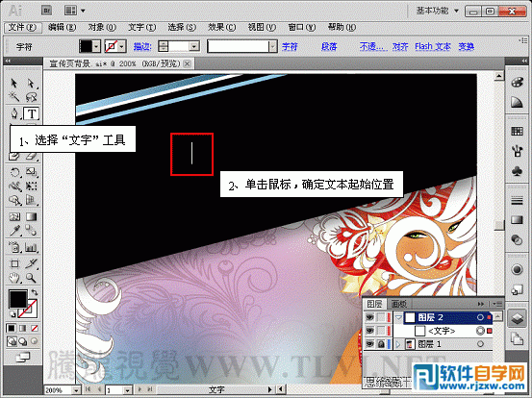
Task: Click the 段落 link in control bar
Action: [329, 46]
